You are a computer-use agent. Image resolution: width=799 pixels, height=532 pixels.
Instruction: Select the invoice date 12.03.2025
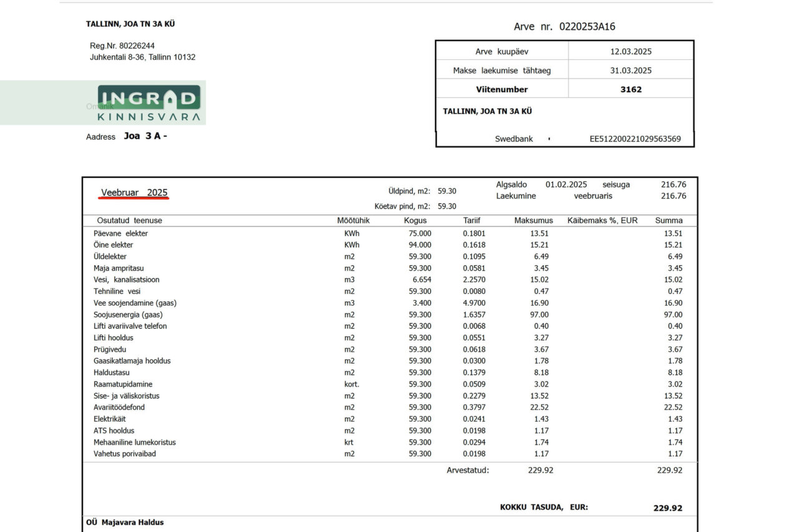(630, 52)
